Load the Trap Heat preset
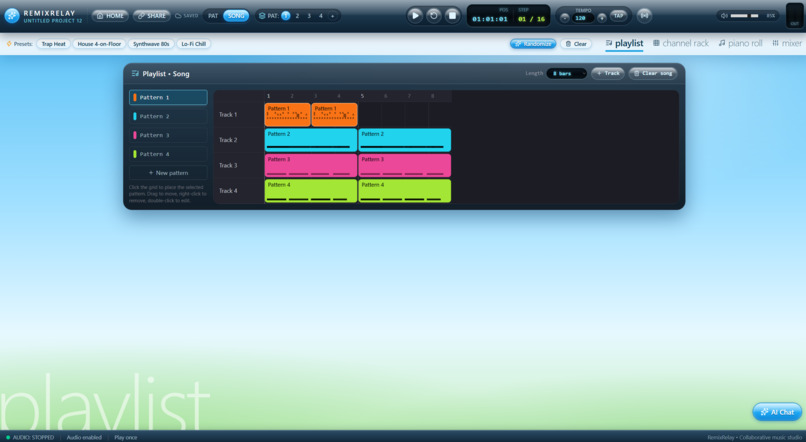Image resolution: width=806 pixels, height=442 pixels. [x=53, y=44]
